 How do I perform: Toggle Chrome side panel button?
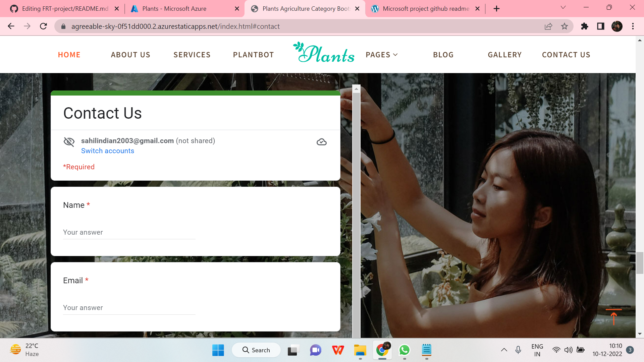tap(600, 26)
